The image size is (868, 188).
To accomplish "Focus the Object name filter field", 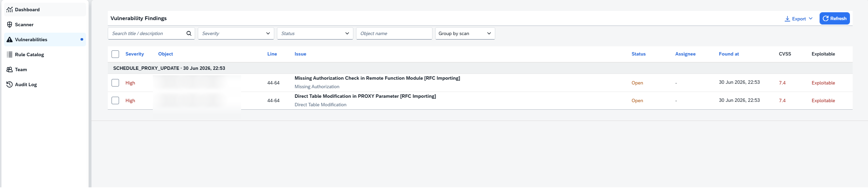I will pos(394,33).
